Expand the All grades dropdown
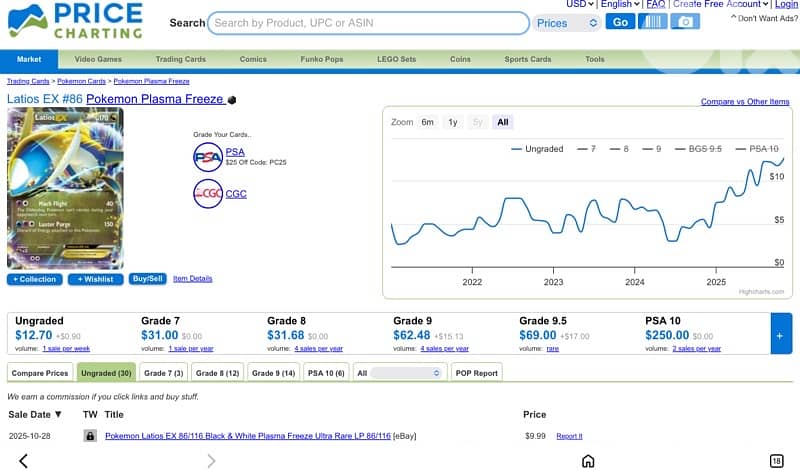800x470 pixels. (x=399, y=372)
